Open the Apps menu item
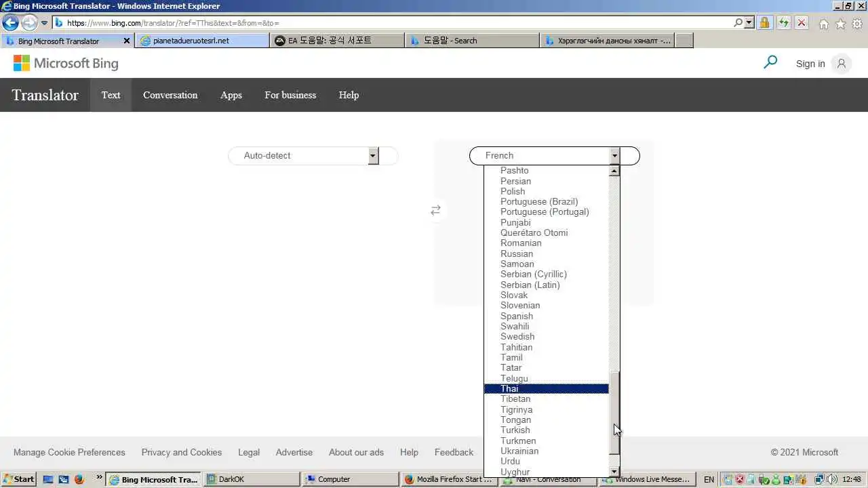Viewport: 868px width, 488px height. click(231, 96)
